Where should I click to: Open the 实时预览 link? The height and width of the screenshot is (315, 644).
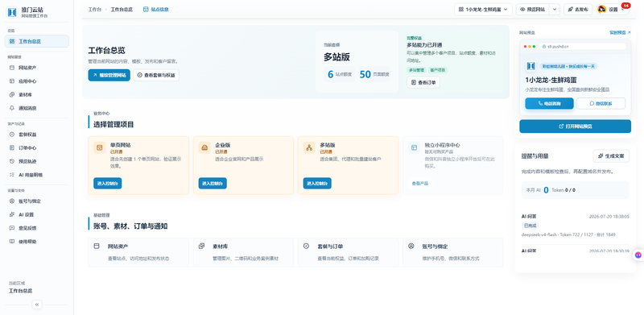(620, 32)
